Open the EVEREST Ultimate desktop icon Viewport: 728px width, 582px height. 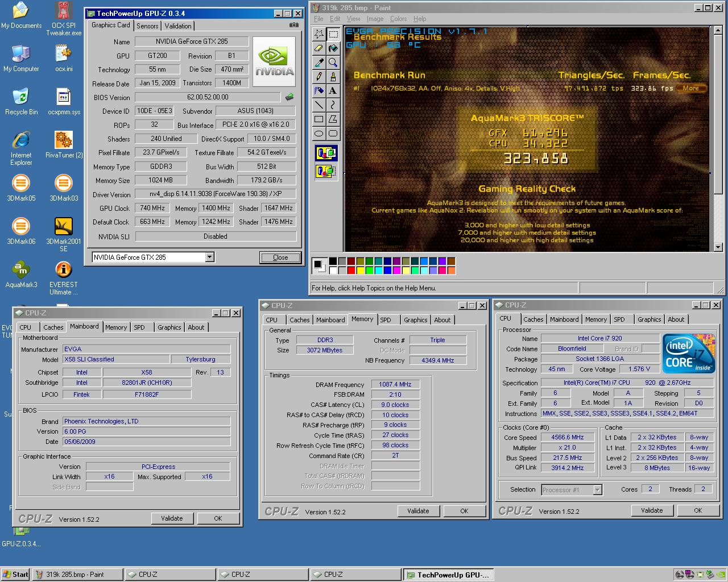coord(63,278)
